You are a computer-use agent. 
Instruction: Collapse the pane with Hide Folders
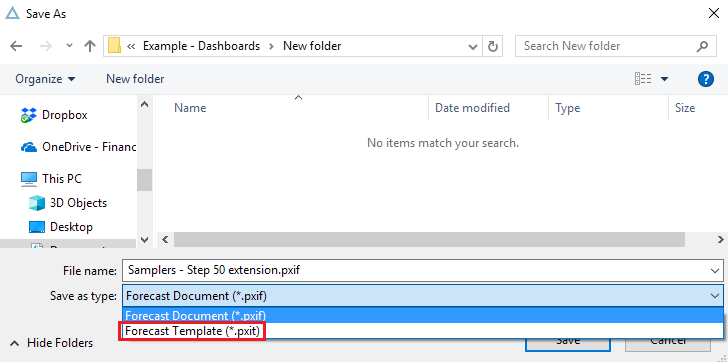(52, 343)
